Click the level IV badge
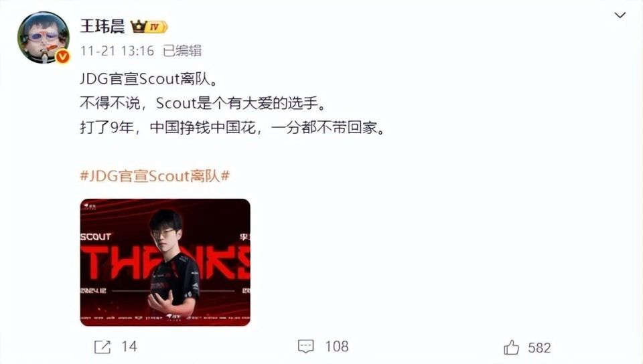The height and width of the screenshot is (364, 643). point(157,27)
